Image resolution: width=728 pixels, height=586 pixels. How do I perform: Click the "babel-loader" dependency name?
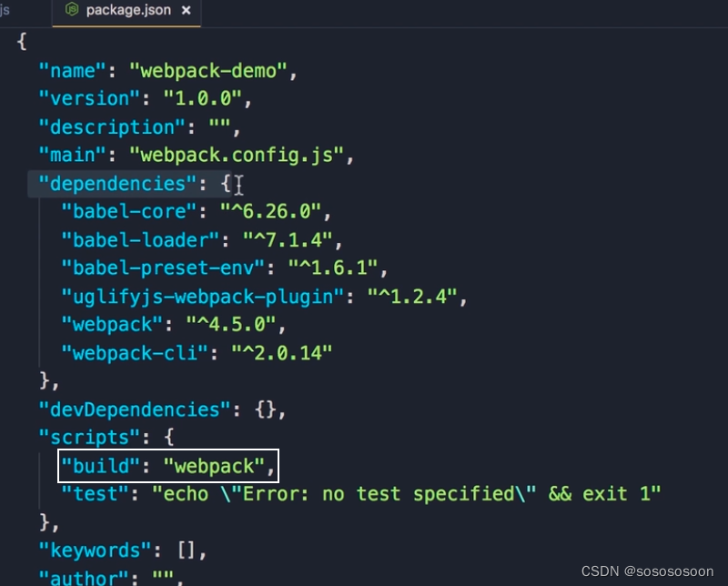[x=141, y=240]
